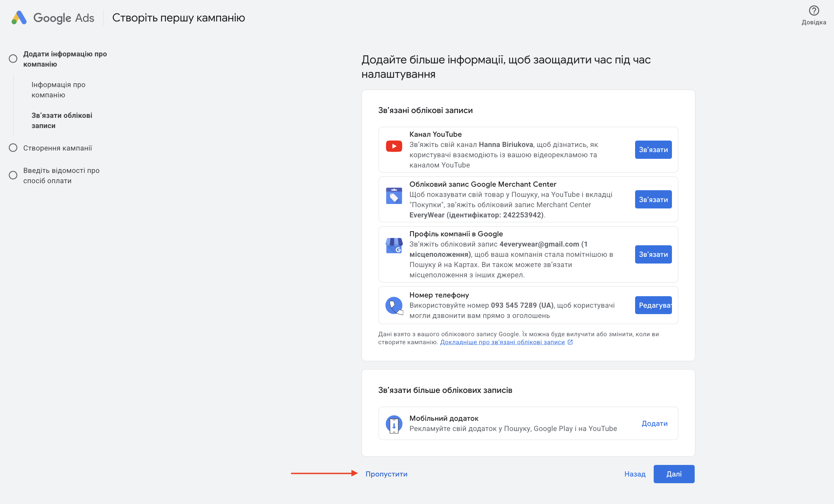Click the Google Business Profile store icon
The image size is (834, 504).
tap(394, 245)
